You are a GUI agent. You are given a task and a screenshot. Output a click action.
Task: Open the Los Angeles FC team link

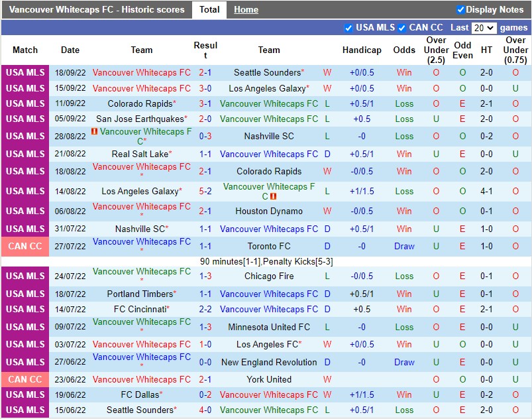(x=268, y=344)
